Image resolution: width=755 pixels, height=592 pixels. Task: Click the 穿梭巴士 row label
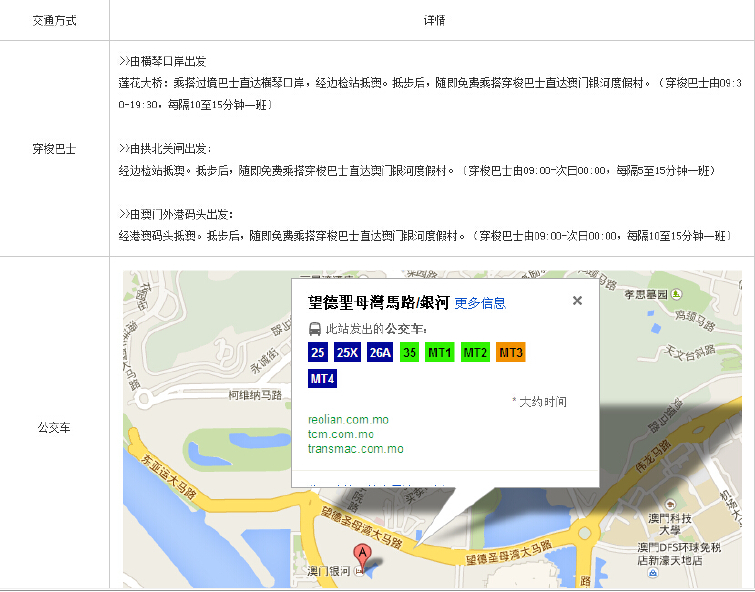[x=54, y=149]
